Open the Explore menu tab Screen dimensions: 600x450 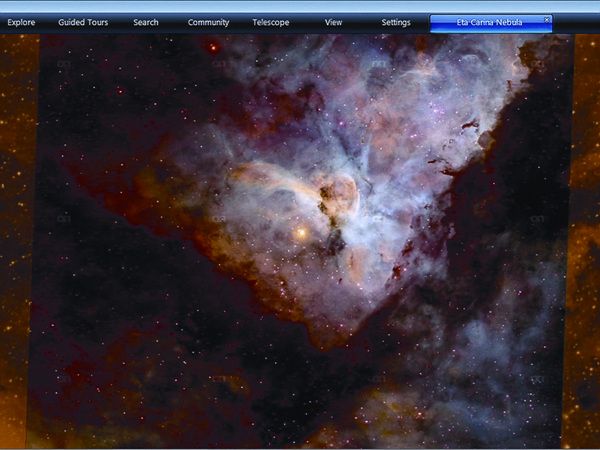click(21, 23)
